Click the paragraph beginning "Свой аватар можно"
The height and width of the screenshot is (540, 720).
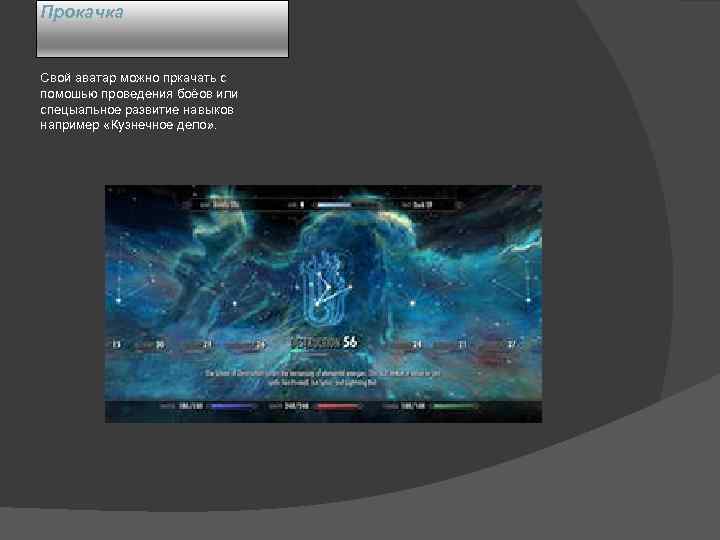[139, 101]
